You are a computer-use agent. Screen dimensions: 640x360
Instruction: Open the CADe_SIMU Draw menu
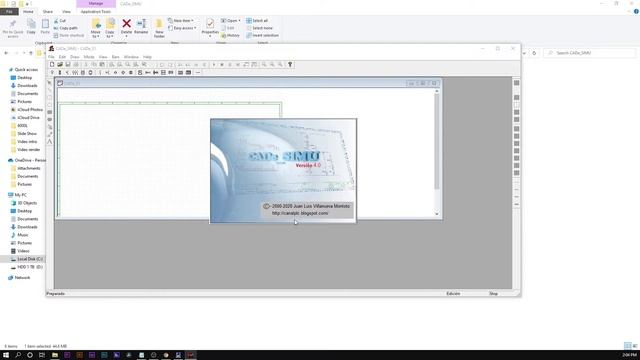pyautogui.click(x=75, y=57)
